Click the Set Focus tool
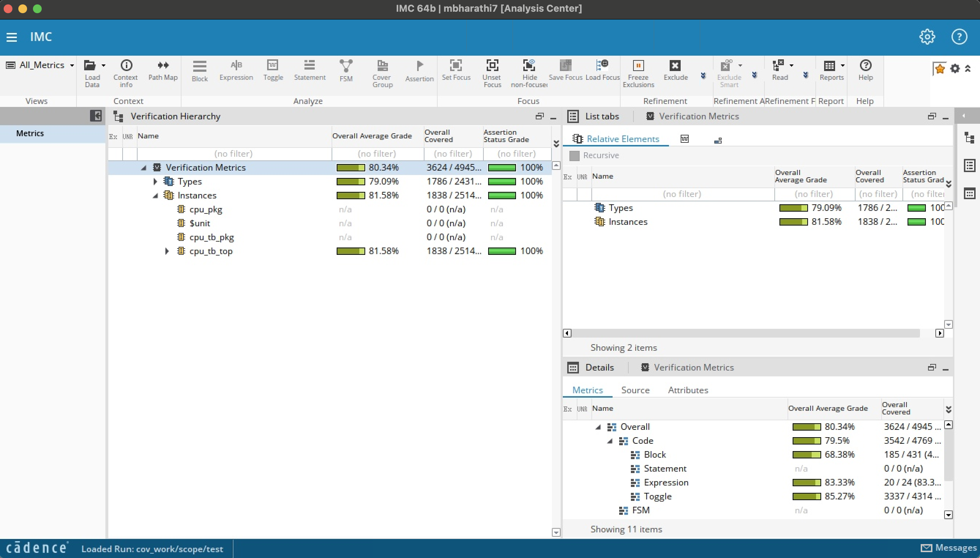Image resolution: width=980 pixels, height=558 pixels. [456, 71]
